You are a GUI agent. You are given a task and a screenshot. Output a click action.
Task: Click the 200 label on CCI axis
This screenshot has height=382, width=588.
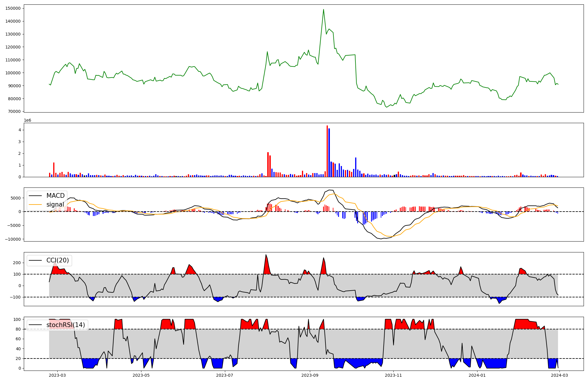pyautogui.click(x=17, y=263)
